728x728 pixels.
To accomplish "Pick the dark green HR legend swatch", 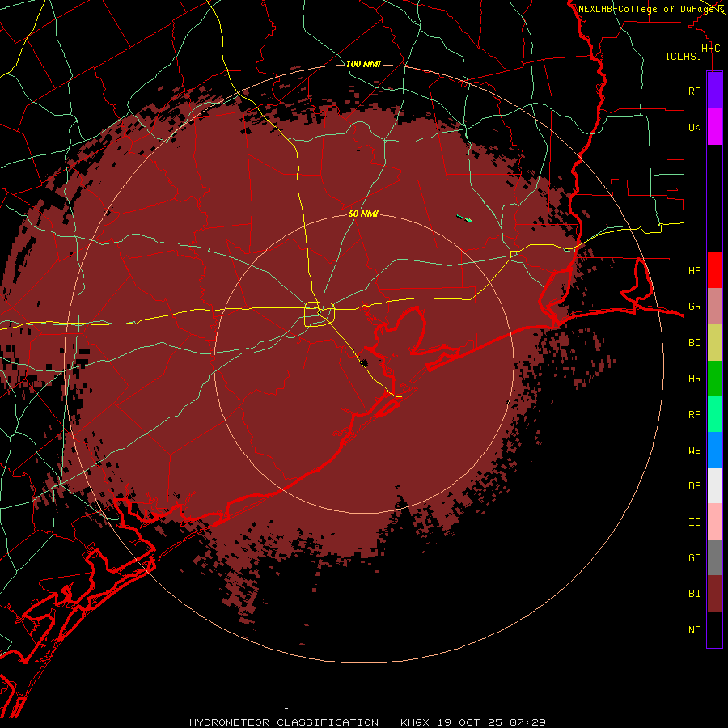I will pyautogui.click(x=714, y=378).
